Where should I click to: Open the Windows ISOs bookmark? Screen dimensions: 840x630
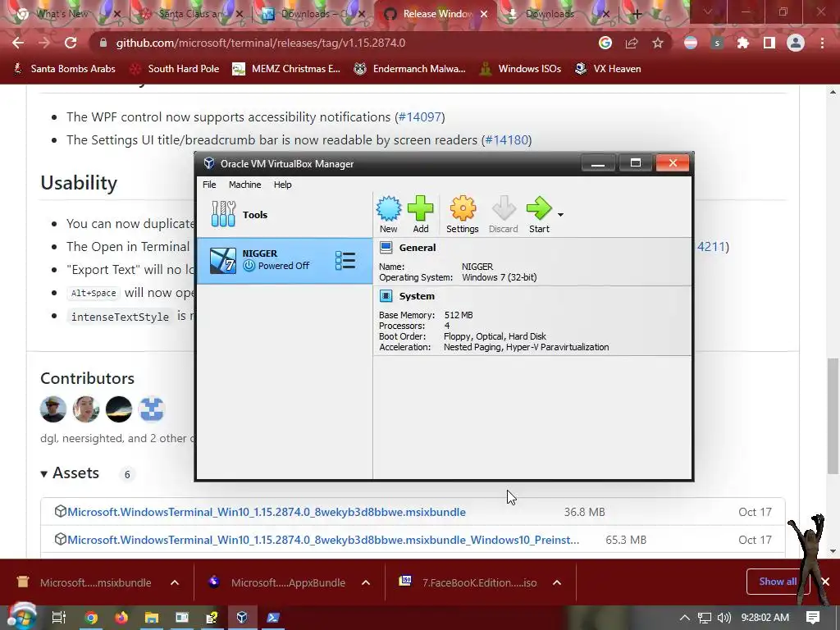pos(520,69)
